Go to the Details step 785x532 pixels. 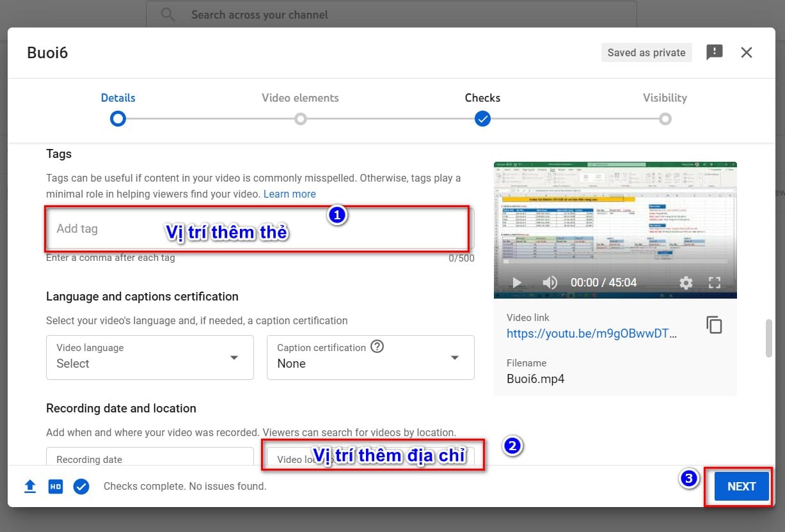point(118,108)
